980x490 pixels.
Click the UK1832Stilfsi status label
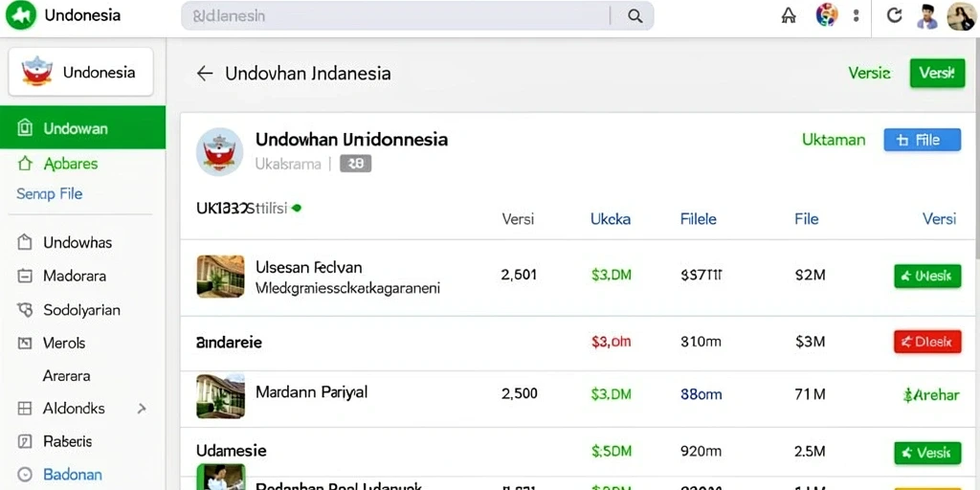click(x=249, y=208)
